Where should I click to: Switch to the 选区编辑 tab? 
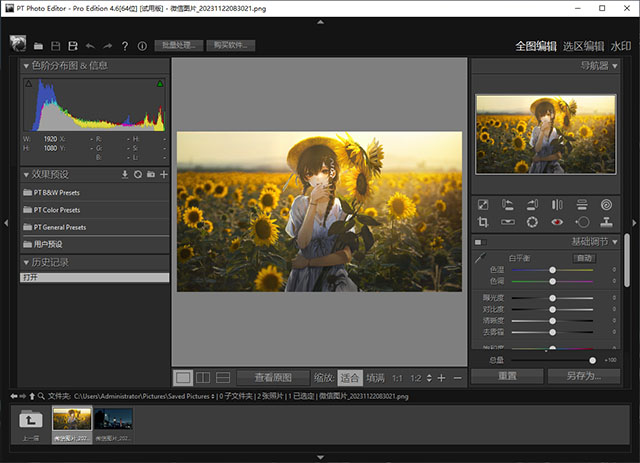coord(584,46)
